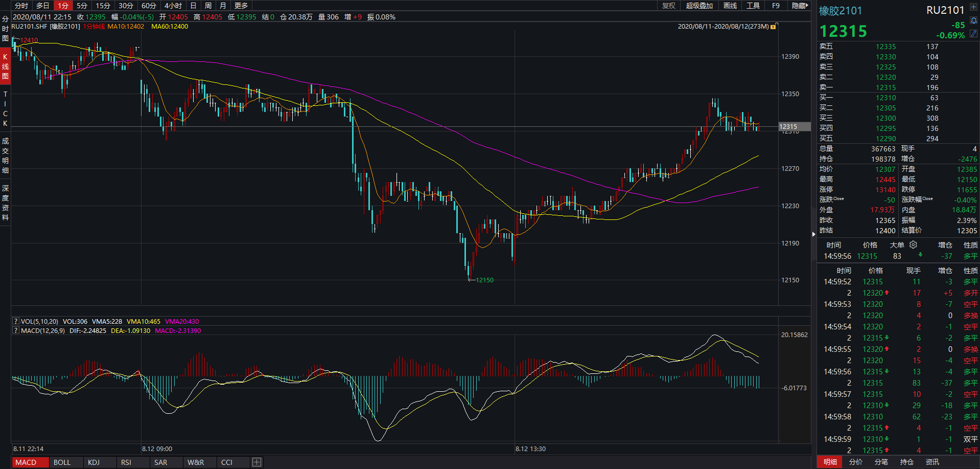
Task: Open the 分时图 sidebar view
Action: point(5,29)
